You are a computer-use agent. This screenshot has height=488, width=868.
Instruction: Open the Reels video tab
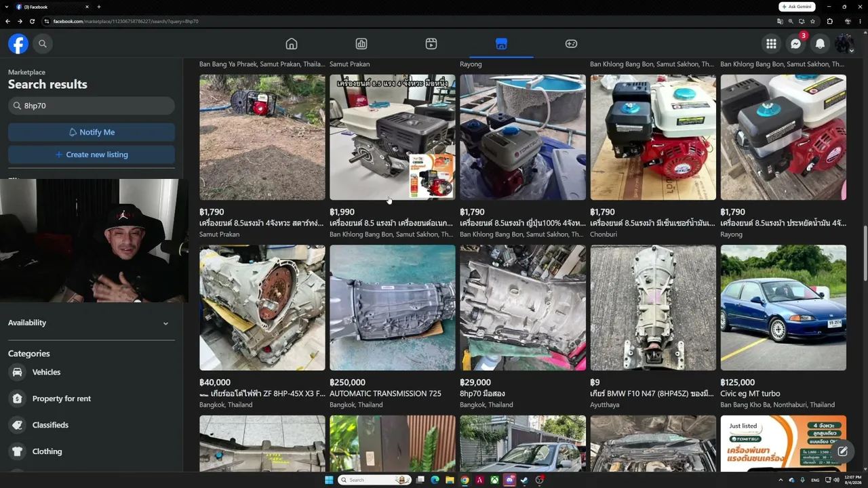point(431,44)
